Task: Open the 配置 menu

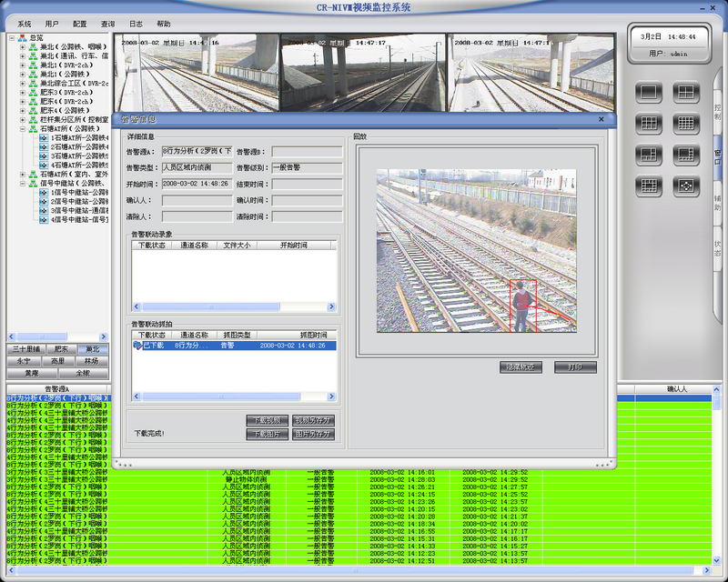Action: [x=80, y=24]
